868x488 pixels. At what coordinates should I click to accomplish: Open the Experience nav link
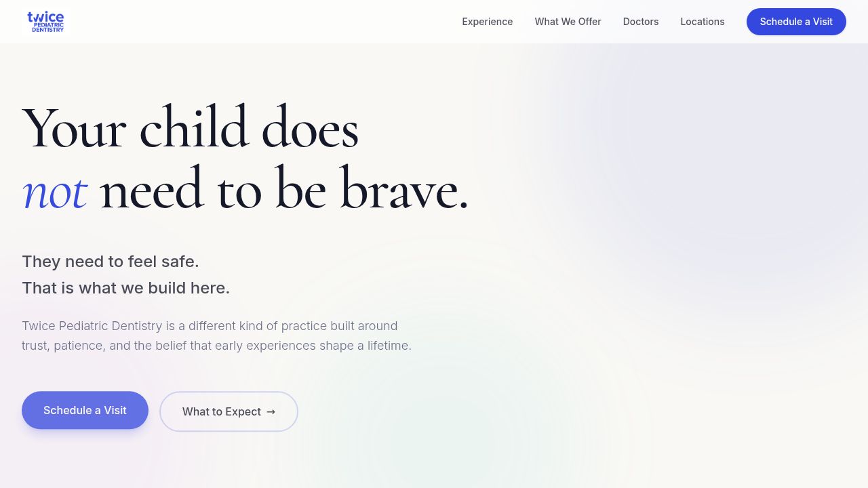coord(488,22)
